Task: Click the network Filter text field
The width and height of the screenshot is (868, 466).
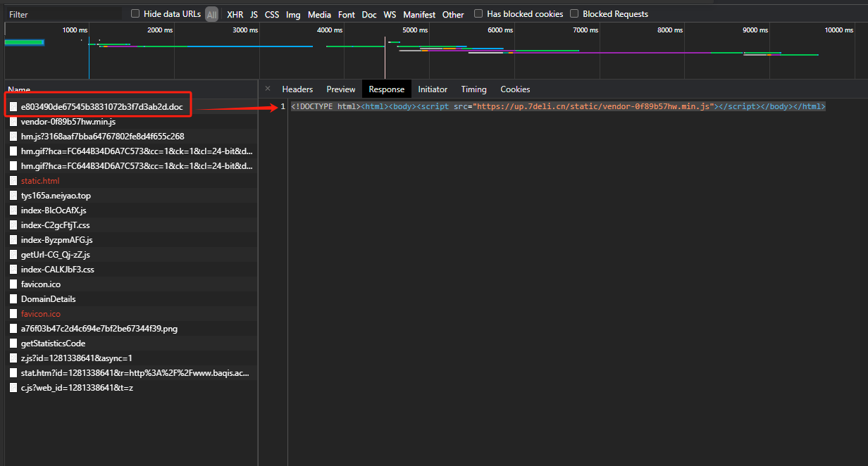Action: (x=63, y=14)
